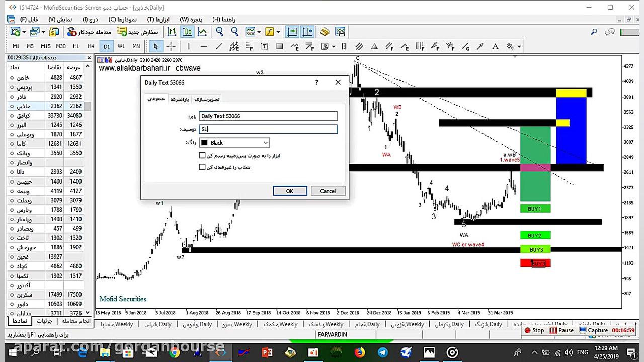Image resolution: width=644 pixels, height=362 pixels.
Task: Pause the screen recording
Action: tap(561, 330)
